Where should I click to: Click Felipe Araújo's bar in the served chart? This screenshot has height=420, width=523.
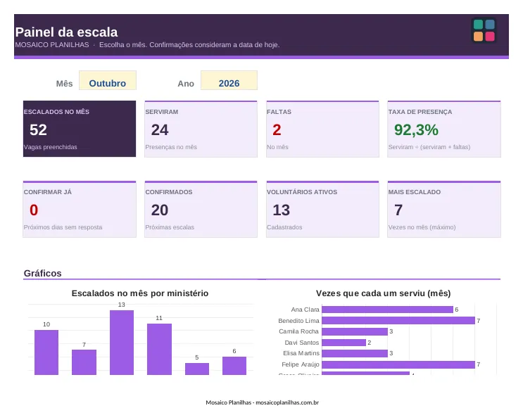pyautogui.click(x=398, y=364)
